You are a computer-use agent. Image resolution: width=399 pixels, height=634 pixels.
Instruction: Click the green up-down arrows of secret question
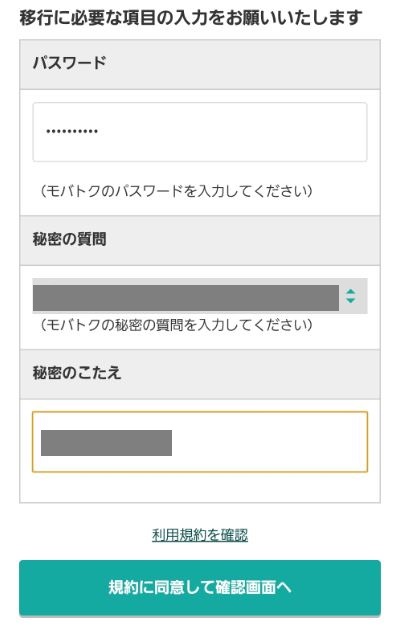click(x=350, y=296)
